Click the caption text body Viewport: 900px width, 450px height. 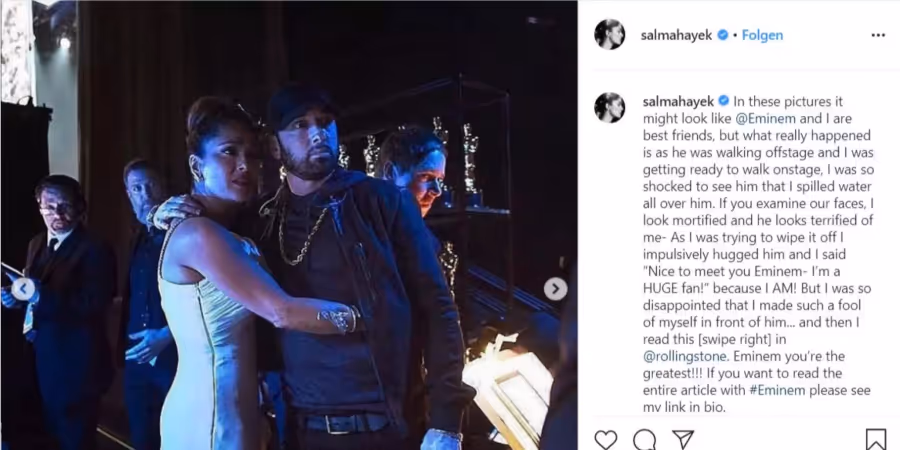click(758, 254)
